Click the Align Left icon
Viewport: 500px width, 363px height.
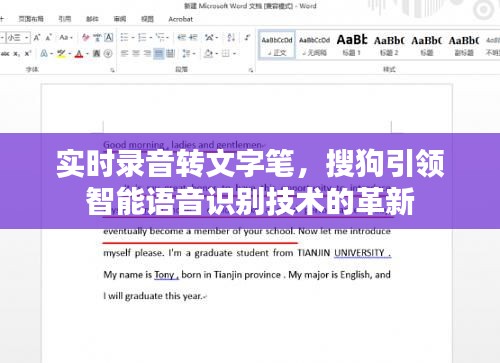pyautogui.click(x=124, y=53)
